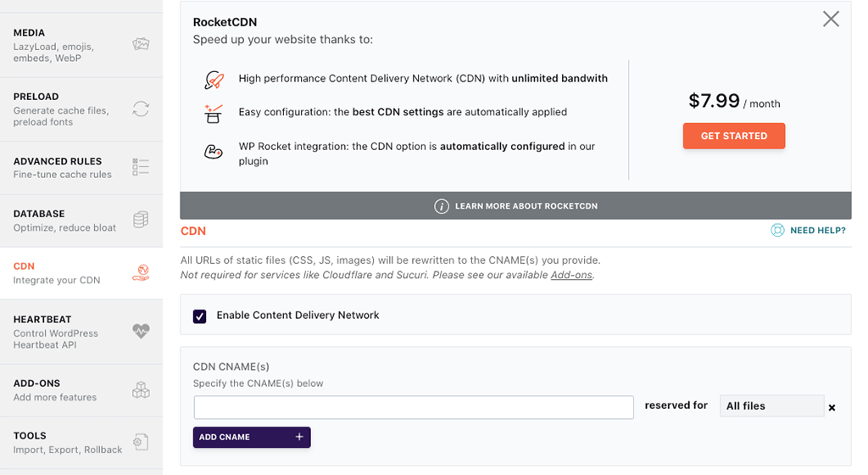The width and height of the screenshot is (868, 475).
Task: Click the Media sidebar icon
Action: coord(141,45)
